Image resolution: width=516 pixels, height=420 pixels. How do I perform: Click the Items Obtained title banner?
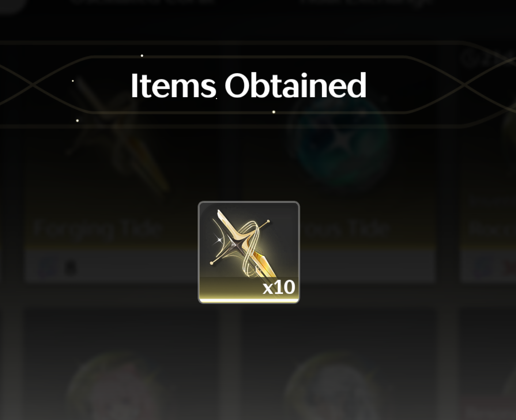[249, 86]
